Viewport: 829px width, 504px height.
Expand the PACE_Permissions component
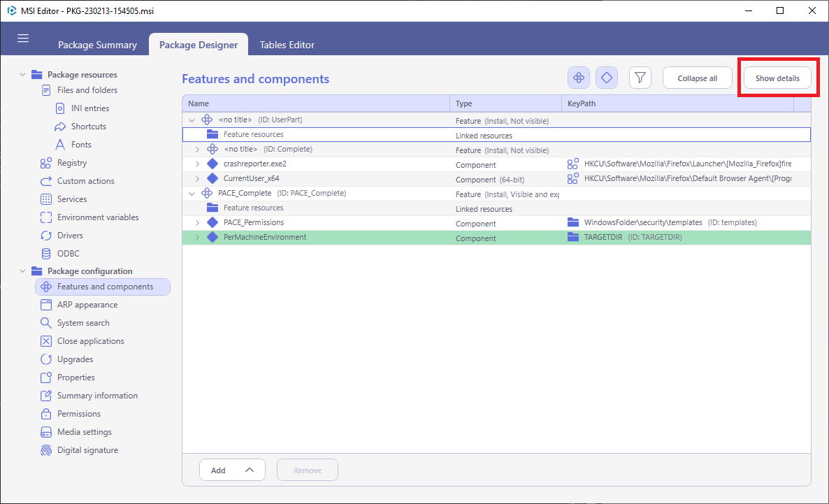(197, 223)
